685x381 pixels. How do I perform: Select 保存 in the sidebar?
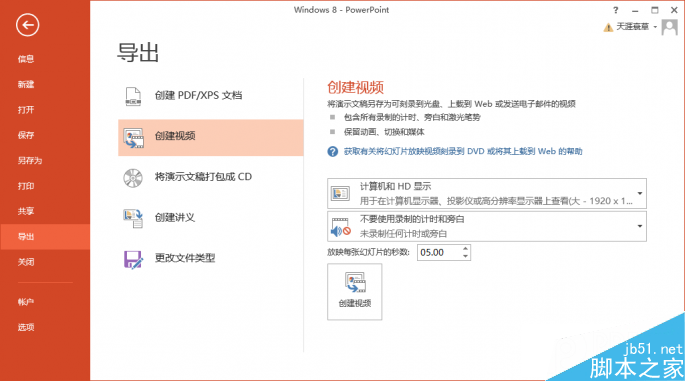coord(26,135)
